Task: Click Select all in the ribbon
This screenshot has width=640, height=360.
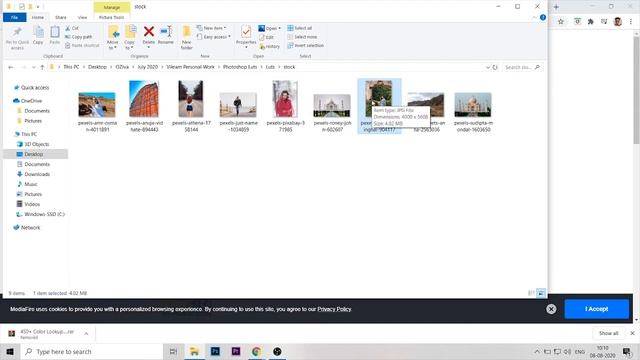Action: coord(300,28)
